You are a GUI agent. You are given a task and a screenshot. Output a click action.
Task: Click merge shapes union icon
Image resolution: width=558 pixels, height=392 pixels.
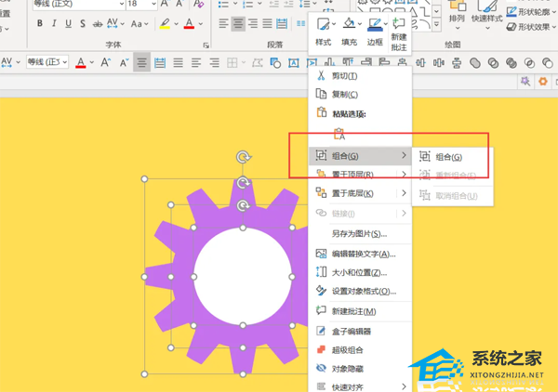474,63
